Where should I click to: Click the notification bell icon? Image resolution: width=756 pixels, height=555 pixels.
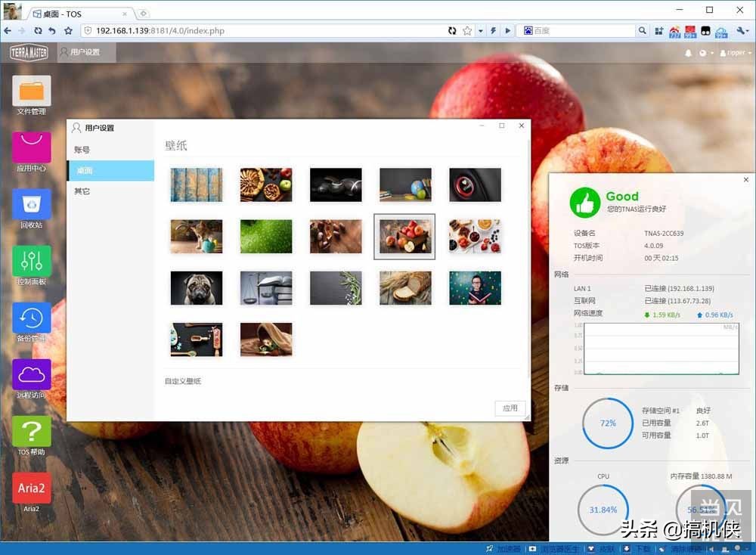[x=688, y=53]
